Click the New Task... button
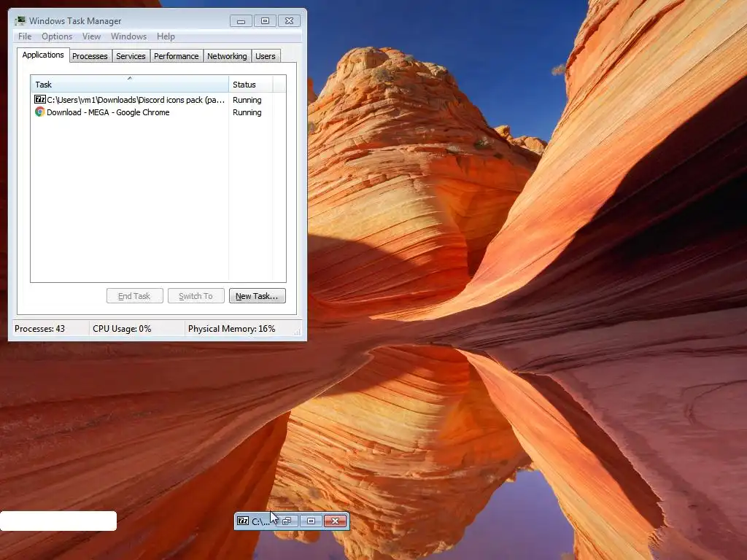The height and width of the screenshot is (560, 747). tap(258, 296)
